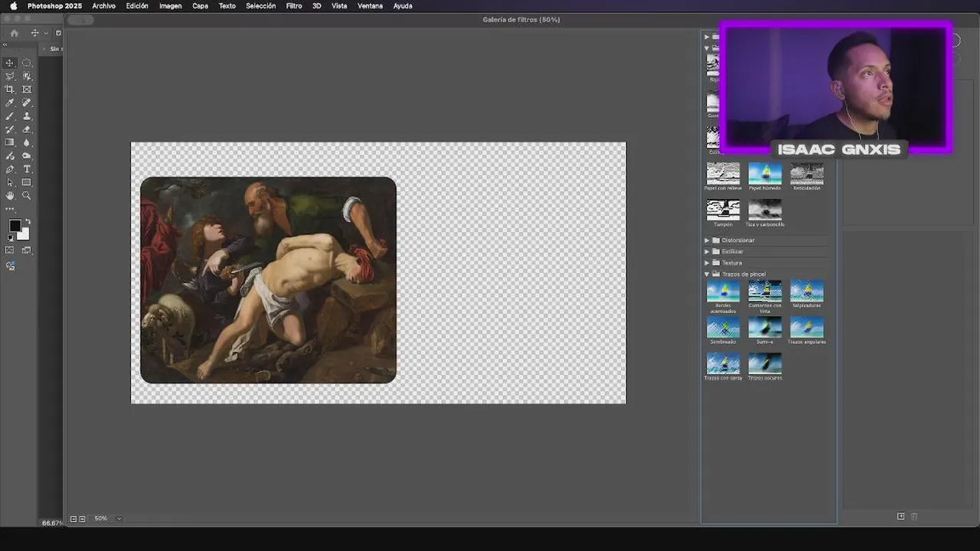
Task: Select the Gradient tool
Action: (10, 142)
